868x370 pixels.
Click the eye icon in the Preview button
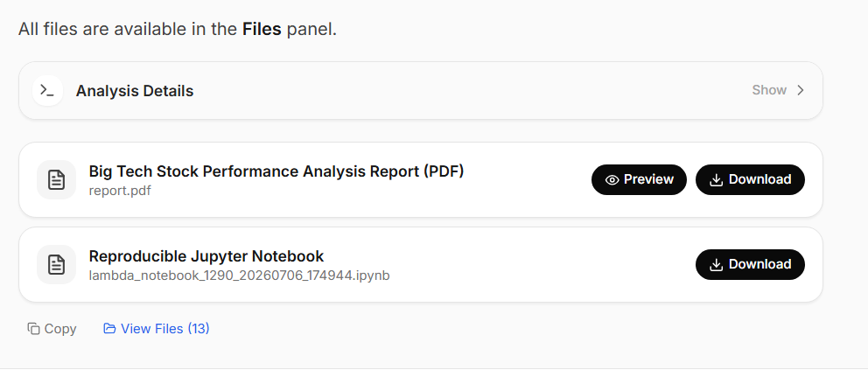tap(612, 179)
